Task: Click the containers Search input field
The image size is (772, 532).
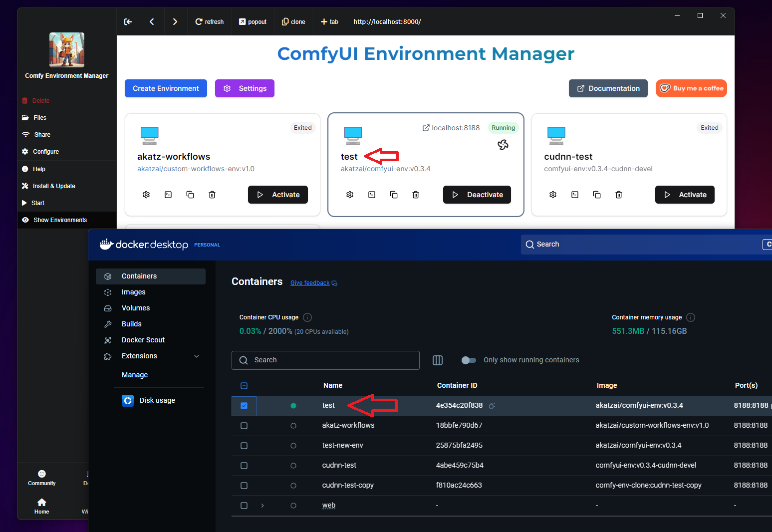Action: pos(325,360)
